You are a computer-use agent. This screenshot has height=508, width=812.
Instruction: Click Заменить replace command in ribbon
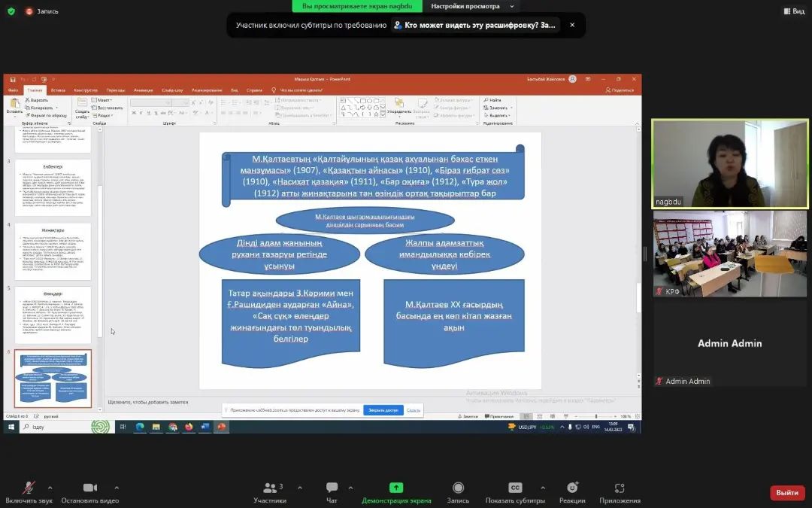click(496, 108)
